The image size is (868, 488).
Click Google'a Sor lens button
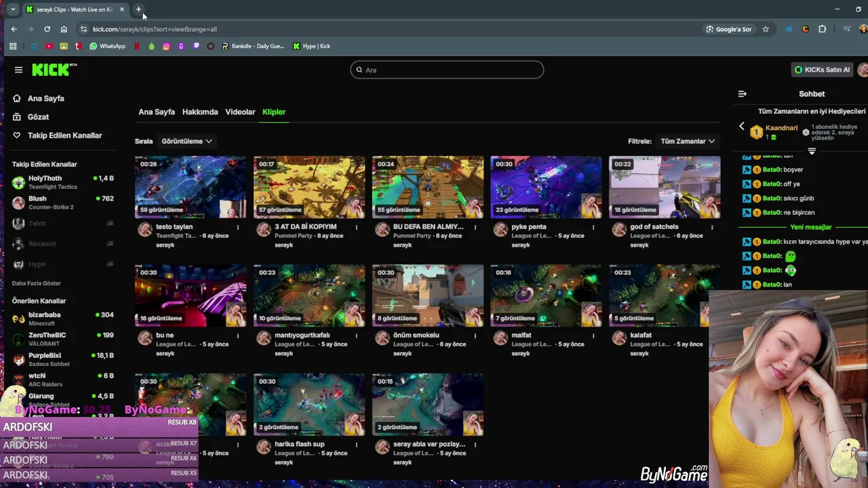coord(728,29)
